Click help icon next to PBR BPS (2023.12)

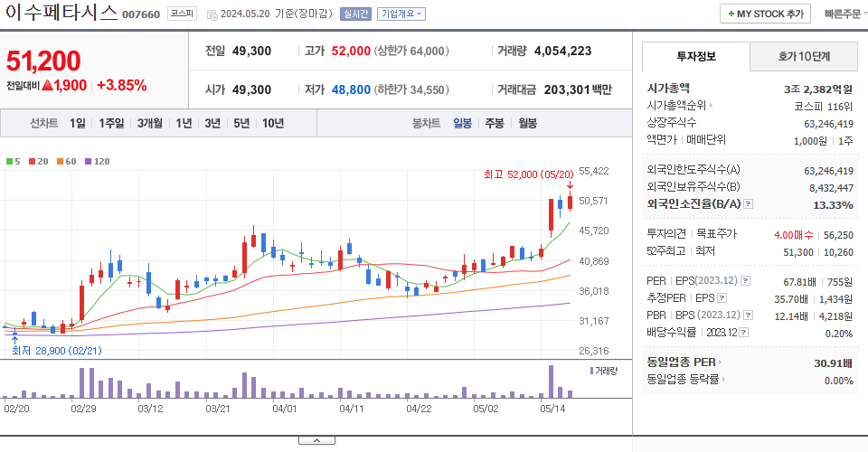click(748, 315)
